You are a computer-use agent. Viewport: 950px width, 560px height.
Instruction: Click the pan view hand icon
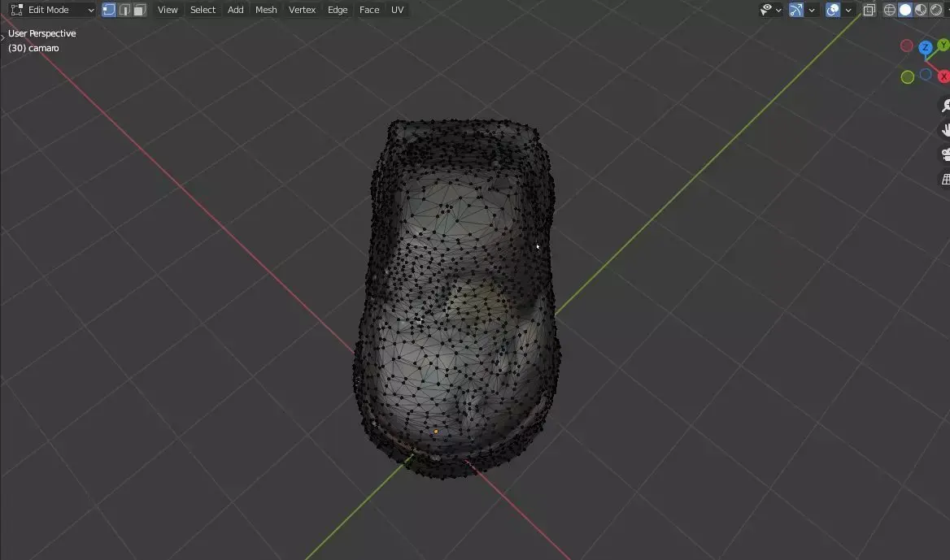(944, 129)
